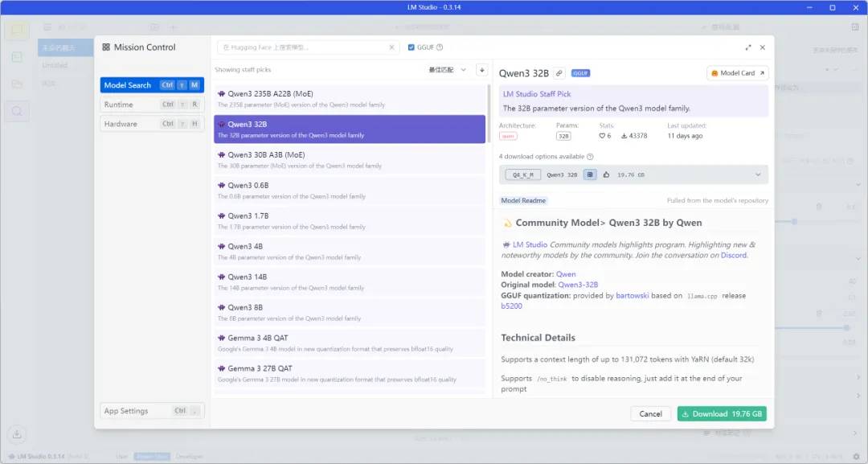Select the Qwen3 1.7B model

click(x=350, y=221)
